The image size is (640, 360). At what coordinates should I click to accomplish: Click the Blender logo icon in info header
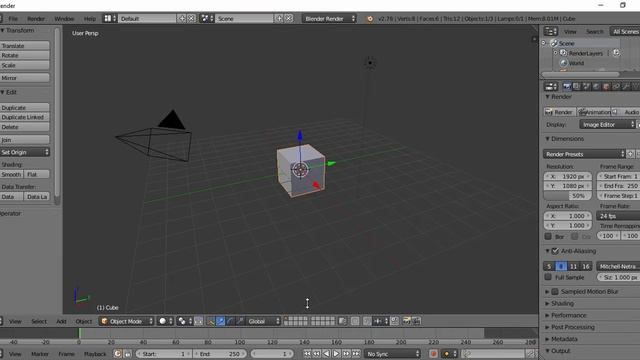(370, 19)
